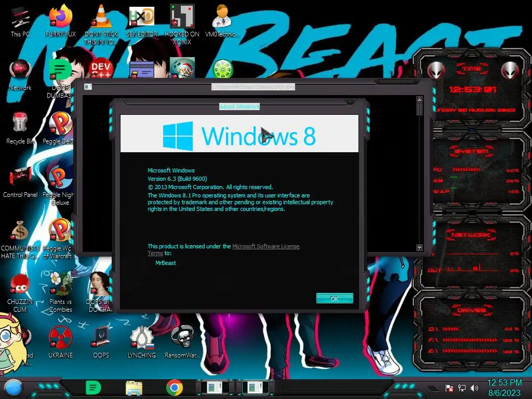Open the VM0Technic doctor icon shortcut
This screenshot has width=532, height=399.
tap(222, 22)
